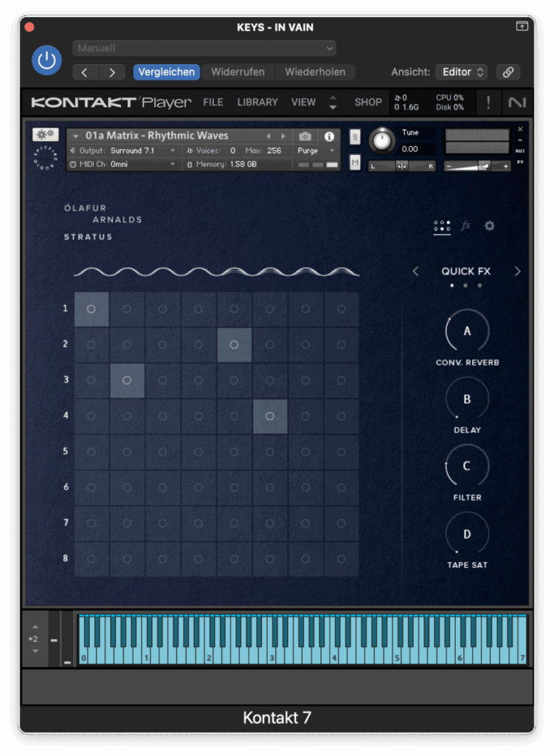The image size is (554, 756).
Task: Click the Vergleichen button
Action: point(167,72)
